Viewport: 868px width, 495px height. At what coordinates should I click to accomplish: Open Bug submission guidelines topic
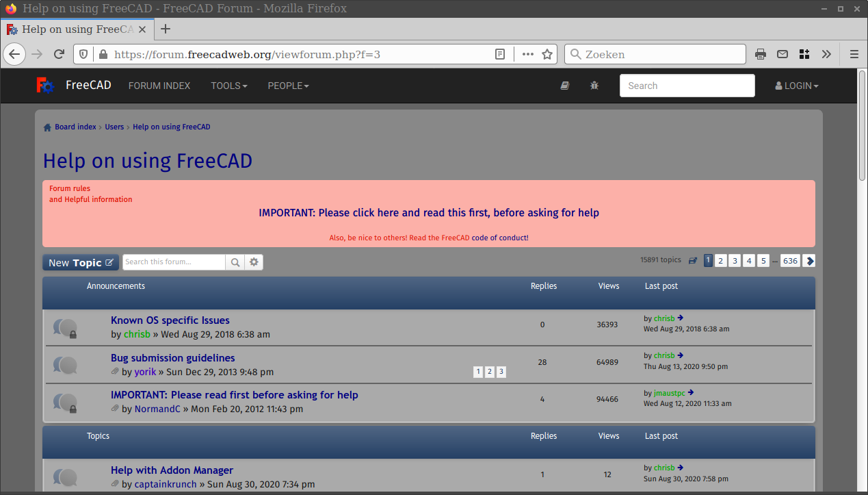[x=173, y=358]
